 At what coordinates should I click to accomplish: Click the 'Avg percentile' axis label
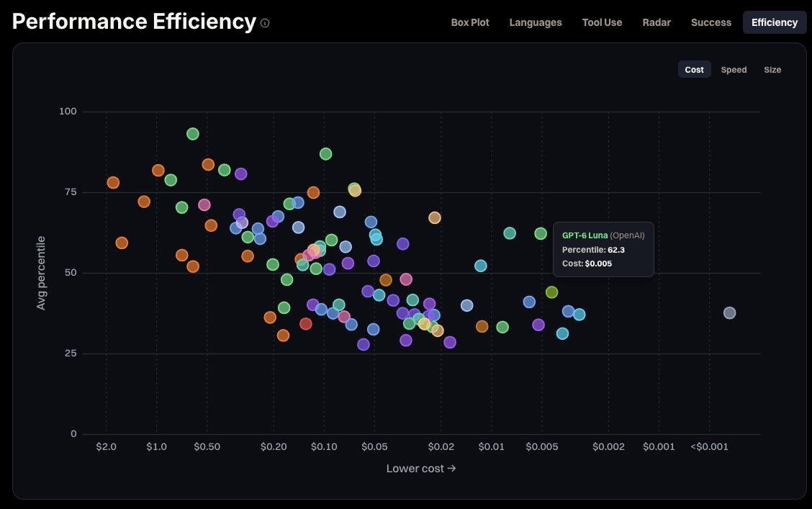point(41,273)
